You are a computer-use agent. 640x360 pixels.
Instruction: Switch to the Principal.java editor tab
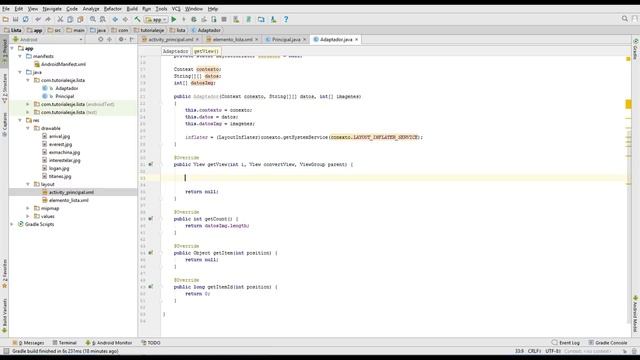tap(286, 40)
